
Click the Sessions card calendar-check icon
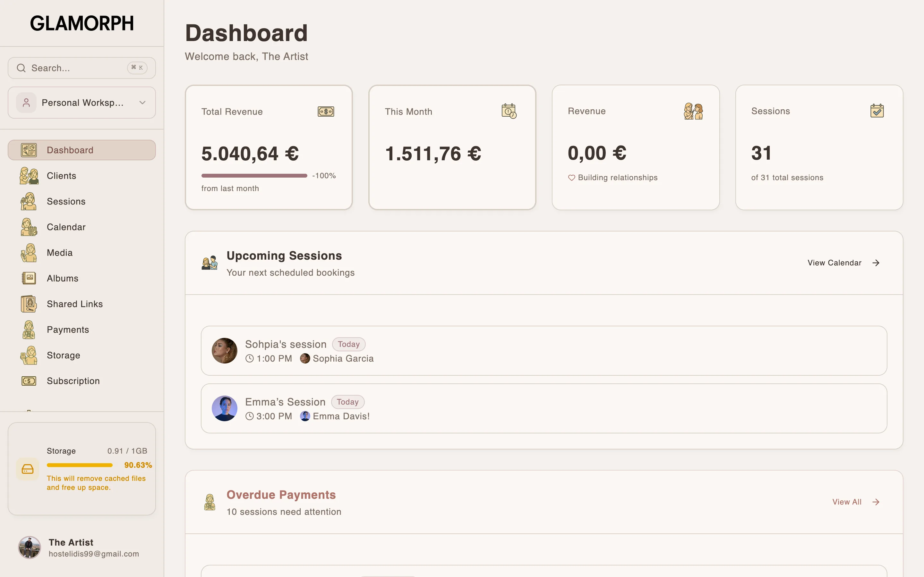[877, 111]
